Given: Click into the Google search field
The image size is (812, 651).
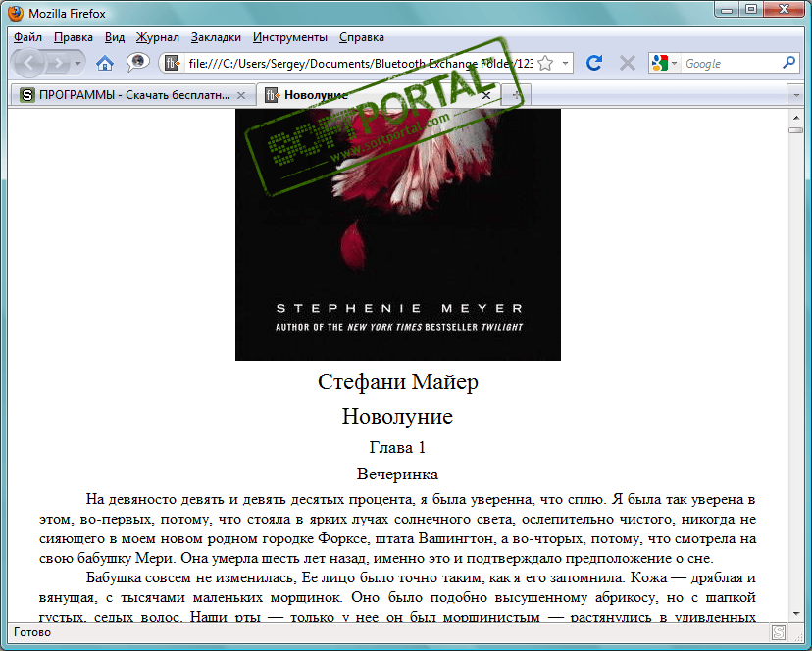Looking at the screenshot, I should [731, 63].
